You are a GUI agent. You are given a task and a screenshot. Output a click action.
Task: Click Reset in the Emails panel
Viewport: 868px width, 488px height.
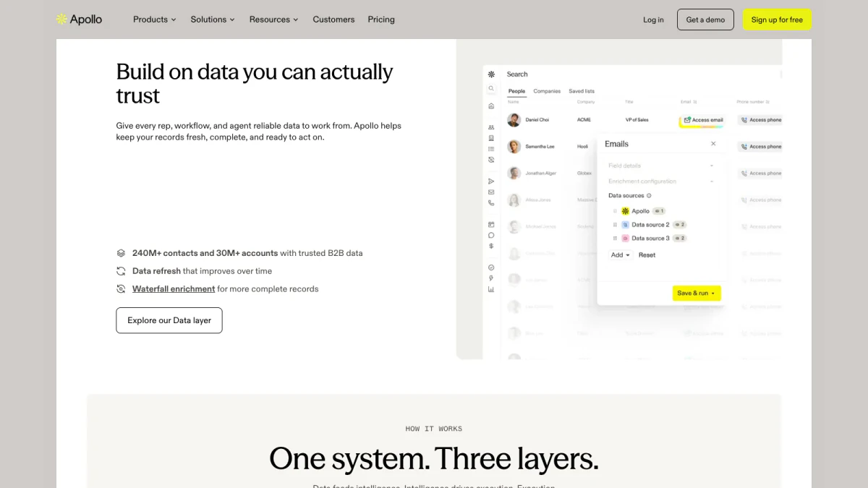point(647,255)
